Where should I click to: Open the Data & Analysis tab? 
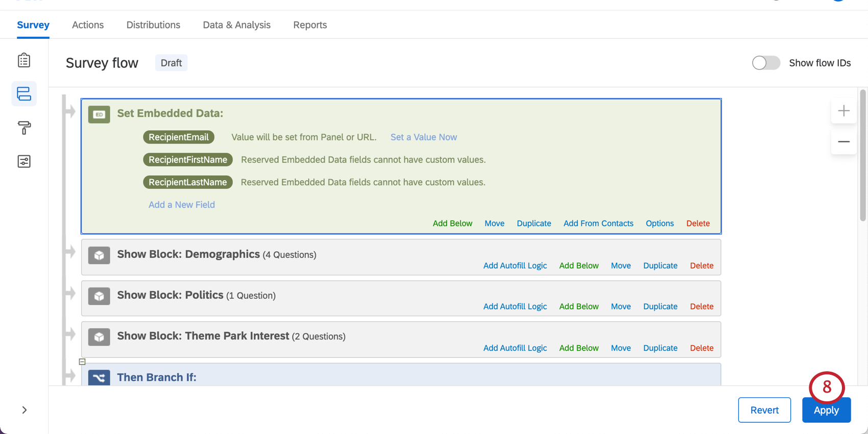point(236,25)
